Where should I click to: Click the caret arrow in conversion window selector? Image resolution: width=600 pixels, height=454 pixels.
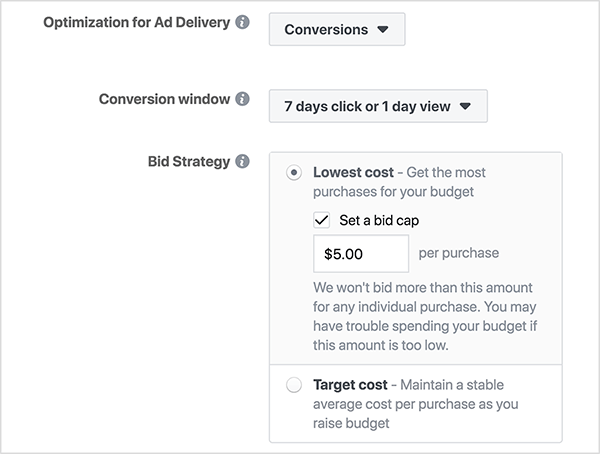pyautogui.click(x=464, y=107)
